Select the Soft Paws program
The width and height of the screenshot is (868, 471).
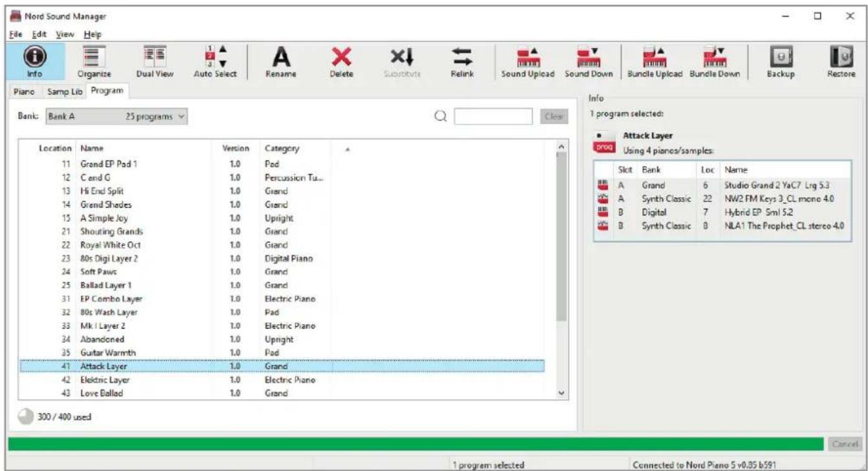pos(282,272)
